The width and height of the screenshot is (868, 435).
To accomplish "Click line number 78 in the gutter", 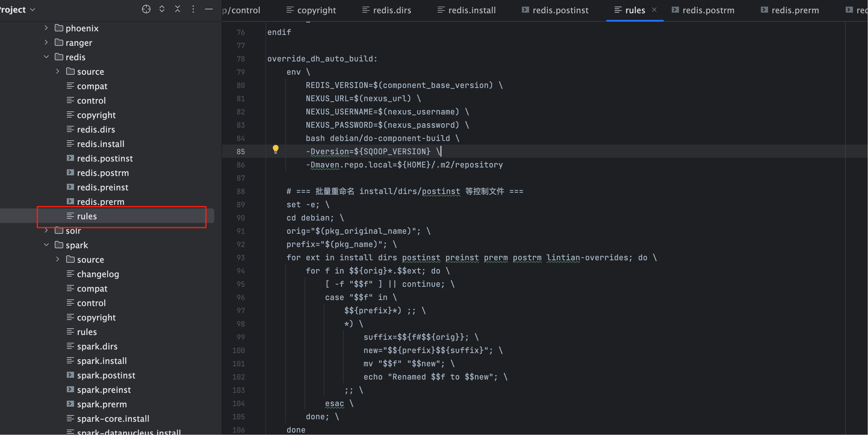I will pos(240,59).
